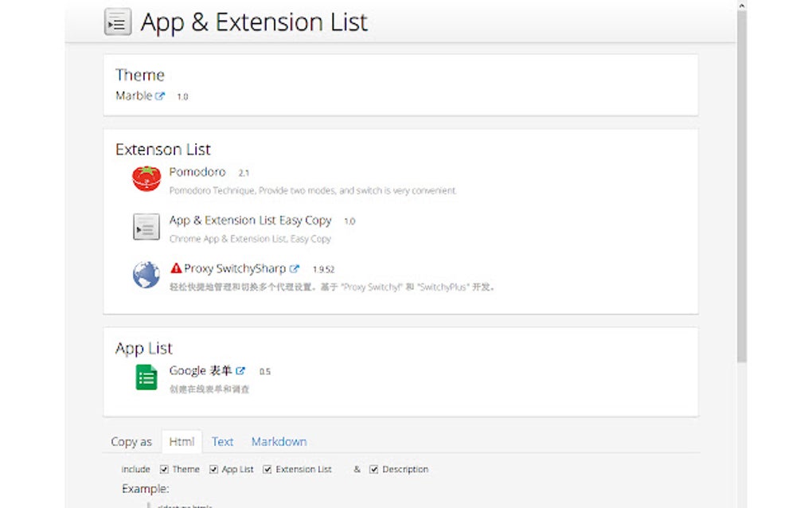The image size is (812, 508).
Task: Open the Google 表单 app link
Action: pyautogui.click(x=199, y=369)
